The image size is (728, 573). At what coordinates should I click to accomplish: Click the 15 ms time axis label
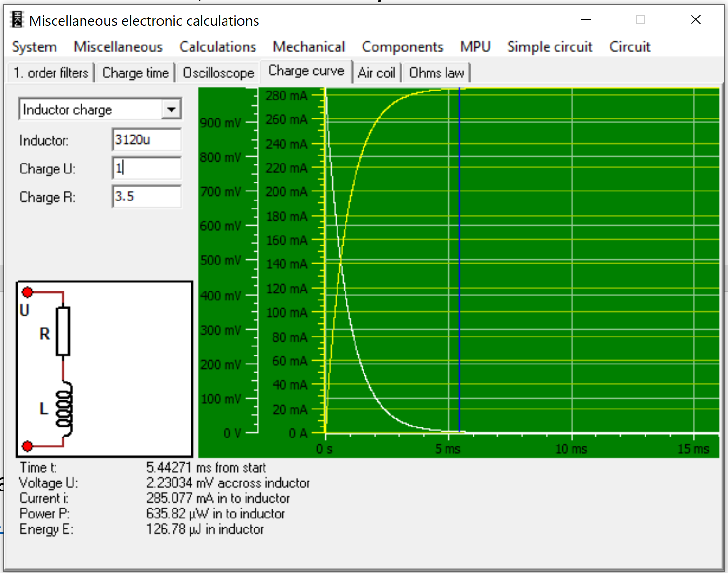point(693,449)
